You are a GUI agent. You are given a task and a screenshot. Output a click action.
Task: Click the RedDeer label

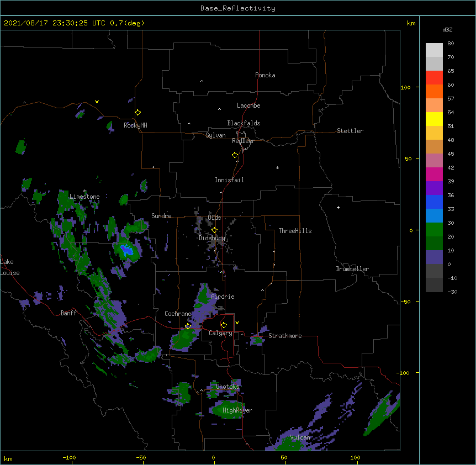click(243, 141)
